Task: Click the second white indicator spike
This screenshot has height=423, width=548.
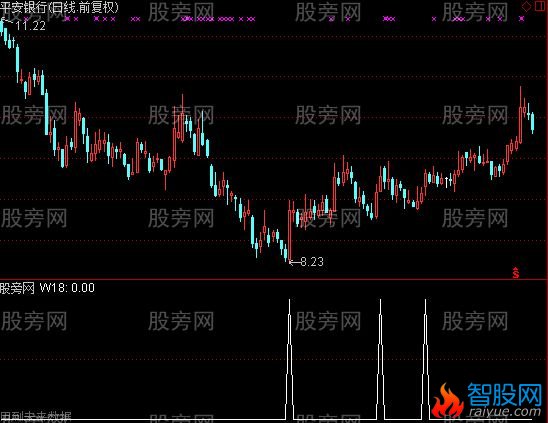Action: pos(381,359)
